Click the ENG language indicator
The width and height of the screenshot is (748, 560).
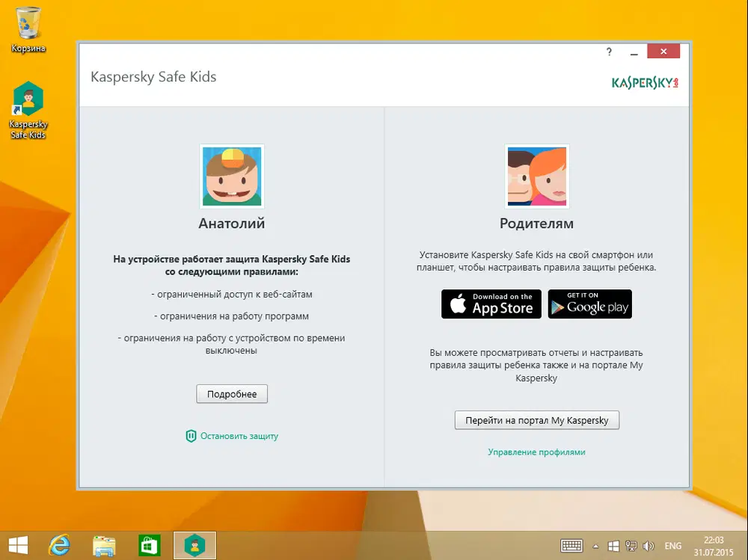pyautogui.click(x=672, y=546)
